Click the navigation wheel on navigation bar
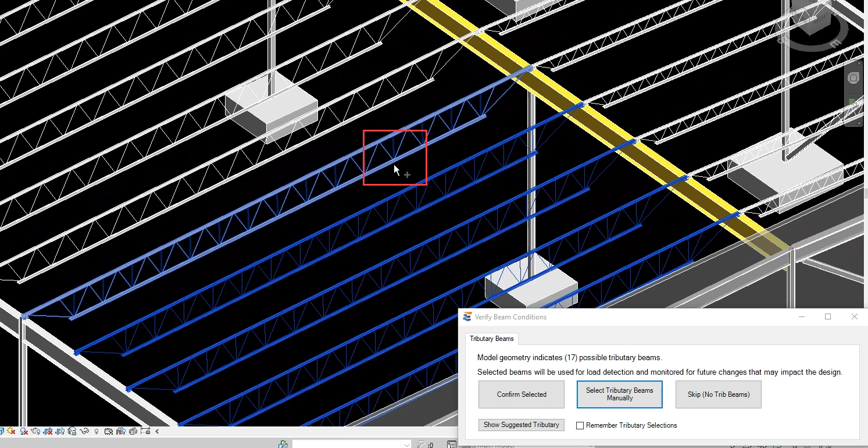 coord(853,79)
